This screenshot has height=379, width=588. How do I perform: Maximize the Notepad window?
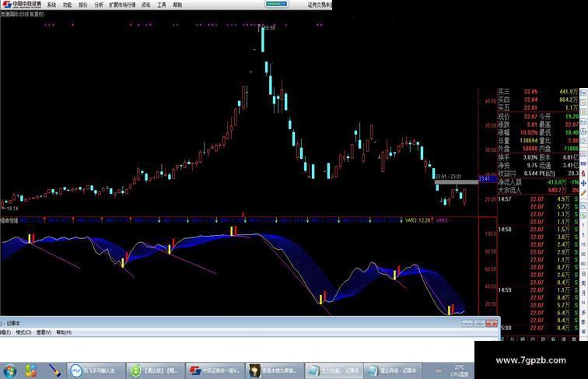point(480,323)
